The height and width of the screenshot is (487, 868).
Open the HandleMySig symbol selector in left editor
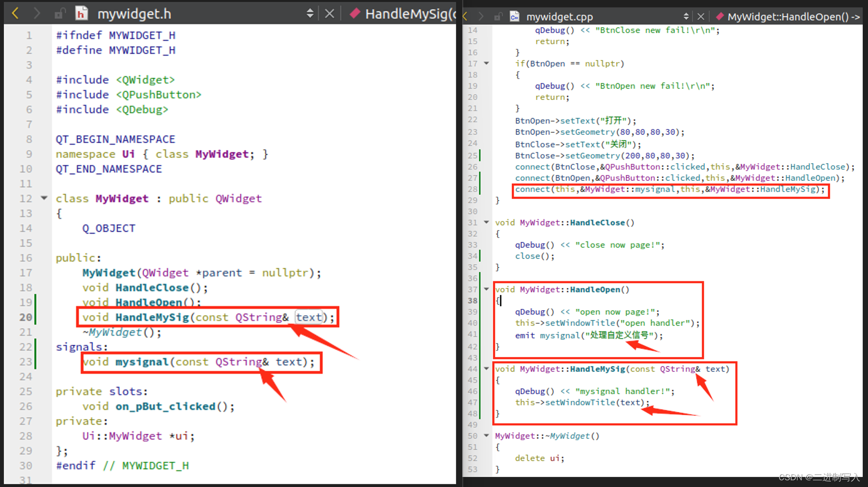coord(402,14)
